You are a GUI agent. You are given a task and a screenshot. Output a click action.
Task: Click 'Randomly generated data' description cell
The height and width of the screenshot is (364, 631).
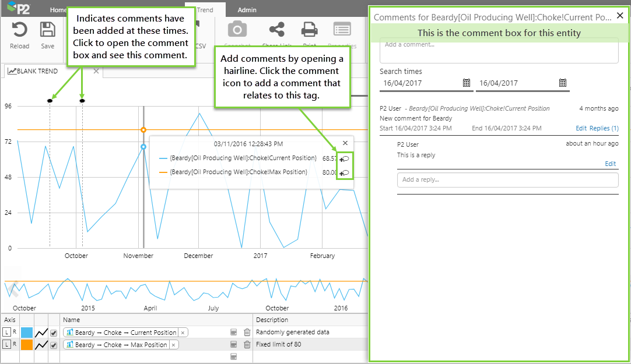coord(293,333)
